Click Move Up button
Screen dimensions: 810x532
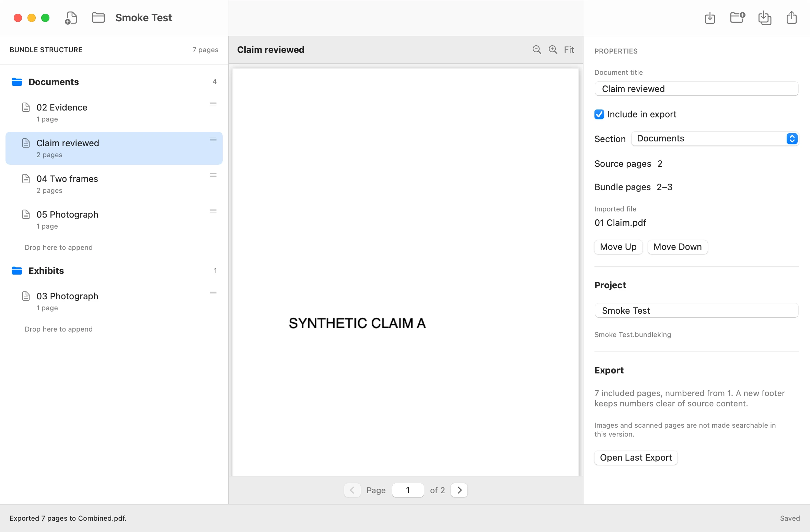[618, 247]
